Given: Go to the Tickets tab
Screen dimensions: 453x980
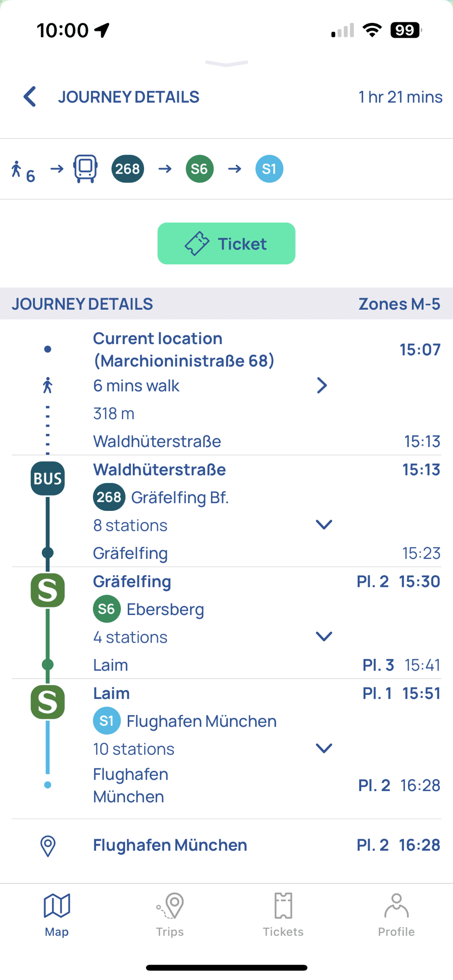Looking at the screenshot, I should [283, 915].
